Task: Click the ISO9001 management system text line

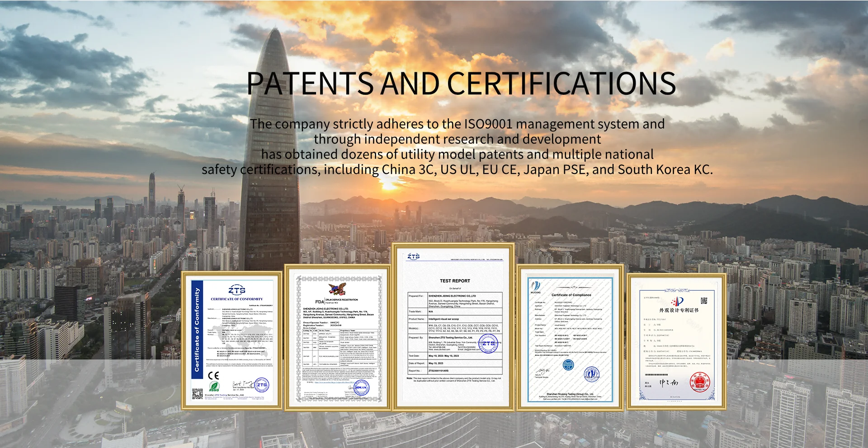Action: coord(457,124)
